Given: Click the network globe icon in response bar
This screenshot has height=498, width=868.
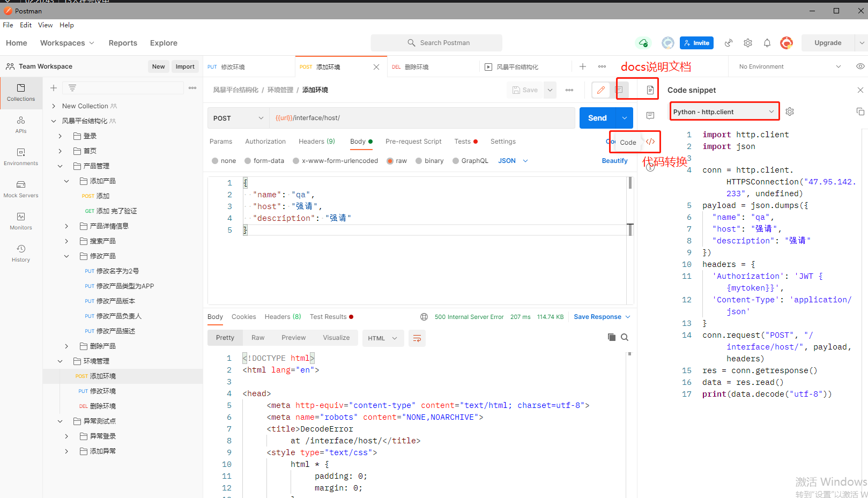Looking at the screenshot, I should 424,317.
